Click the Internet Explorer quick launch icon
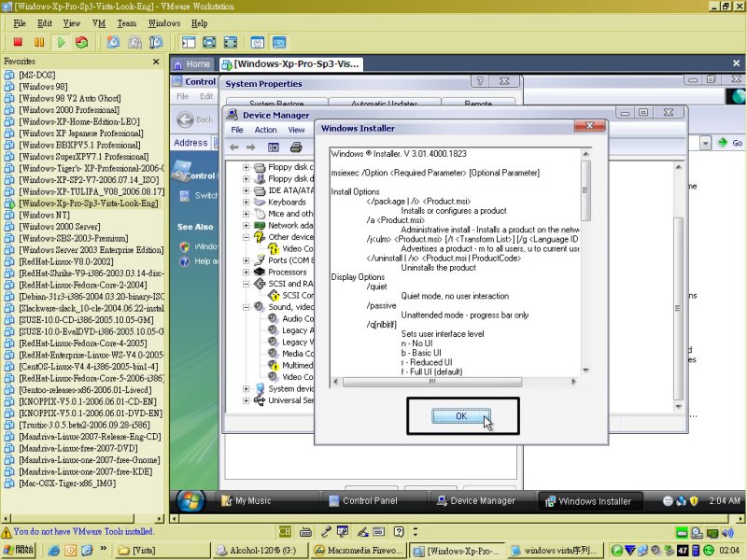 (54, 551)
